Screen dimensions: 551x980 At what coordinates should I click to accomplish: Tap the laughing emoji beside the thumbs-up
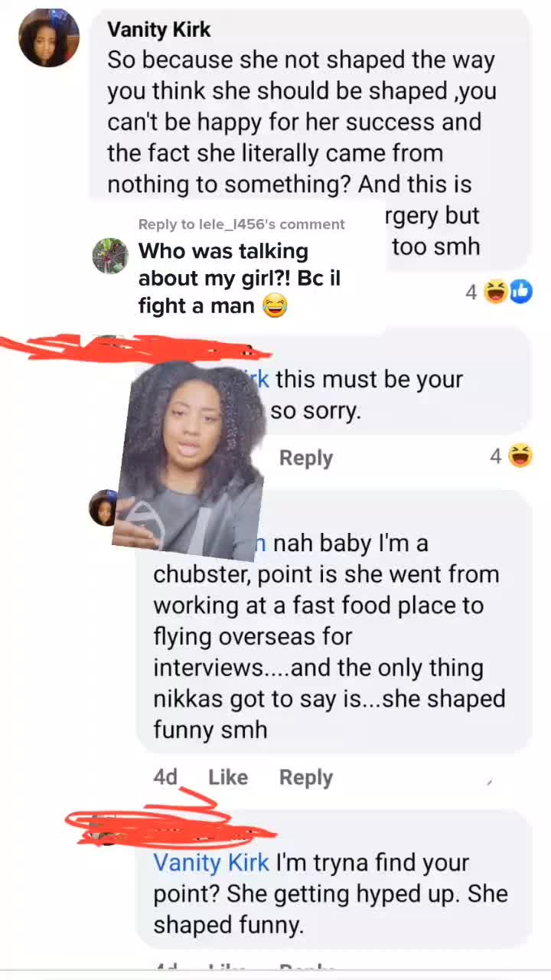tap(497, 291)
